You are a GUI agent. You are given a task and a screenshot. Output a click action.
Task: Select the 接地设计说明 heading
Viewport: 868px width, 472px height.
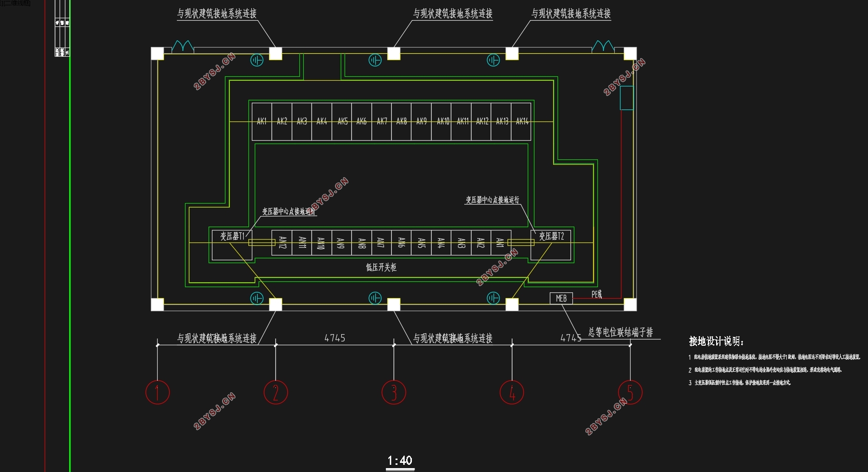(716, 341)
